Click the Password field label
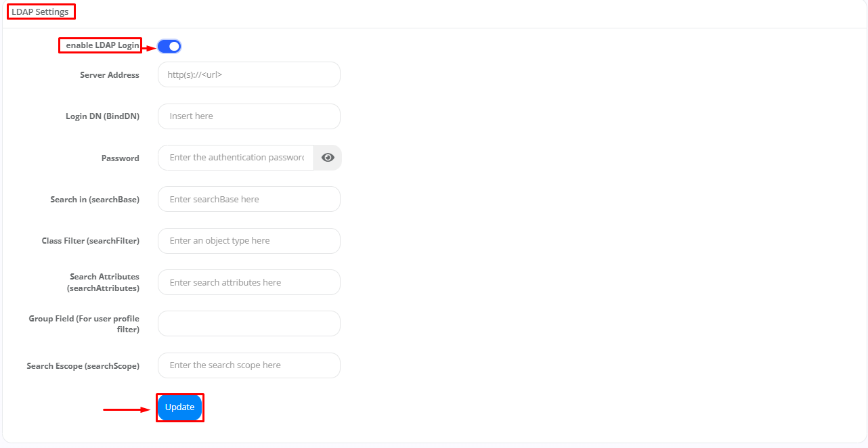Viewport: 868px width, 448px height. (121, 158)
